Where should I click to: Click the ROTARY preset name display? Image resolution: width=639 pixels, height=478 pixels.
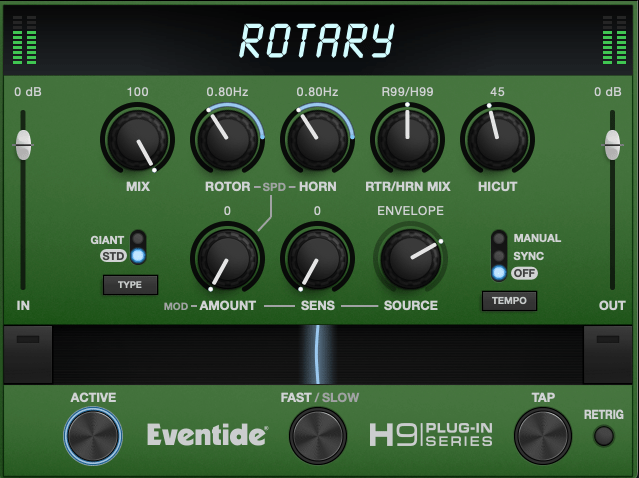click(x=317, y=40)
